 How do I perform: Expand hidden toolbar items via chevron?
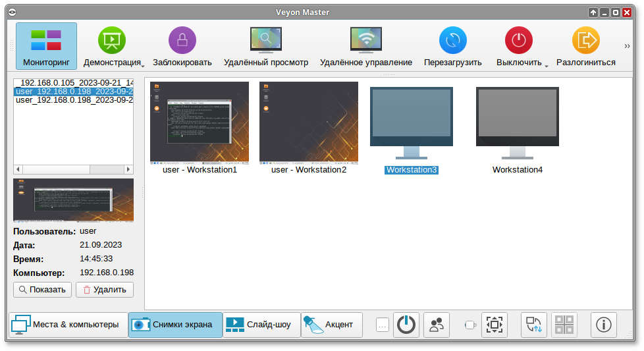(627, 46)
